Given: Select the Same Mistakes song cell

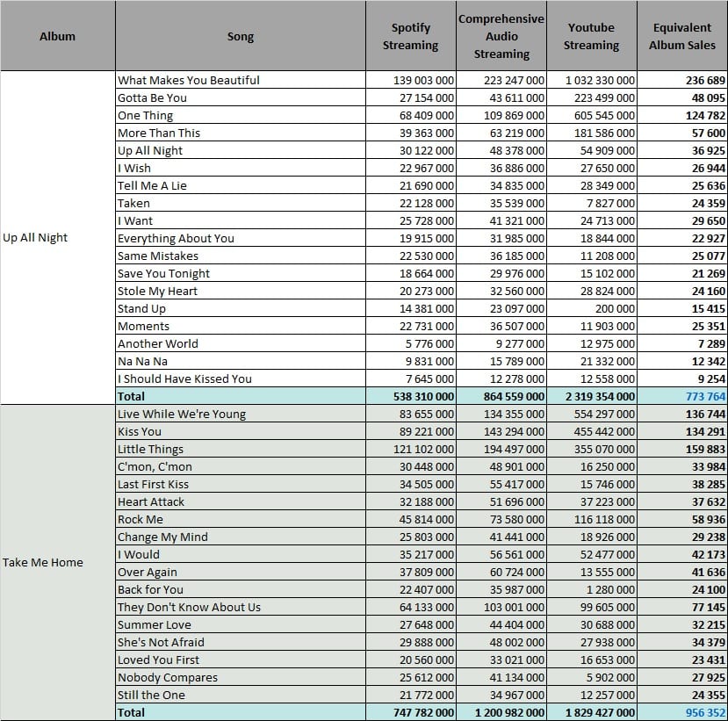Looking at the screenshot, I should (241, 256).
